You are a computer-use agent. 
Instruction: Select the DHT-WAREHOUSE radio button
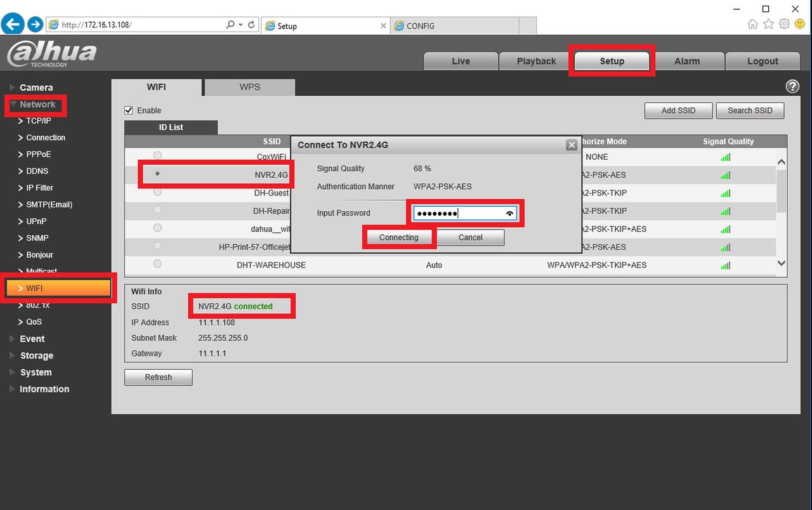157,263
